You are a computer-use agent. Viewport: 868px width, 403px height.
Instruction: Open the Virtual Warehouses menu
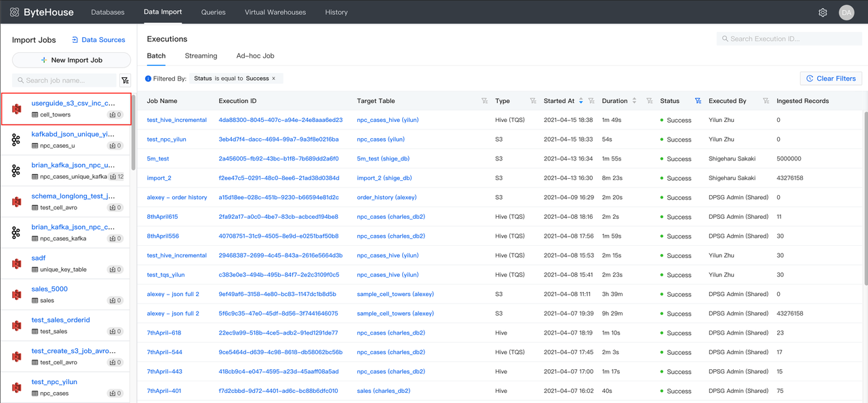(x=275, y=12)
